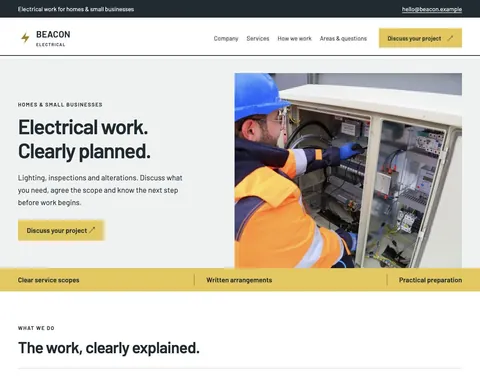Click the HOMES & SMALL BUSINESSES label

coord(60,105)
